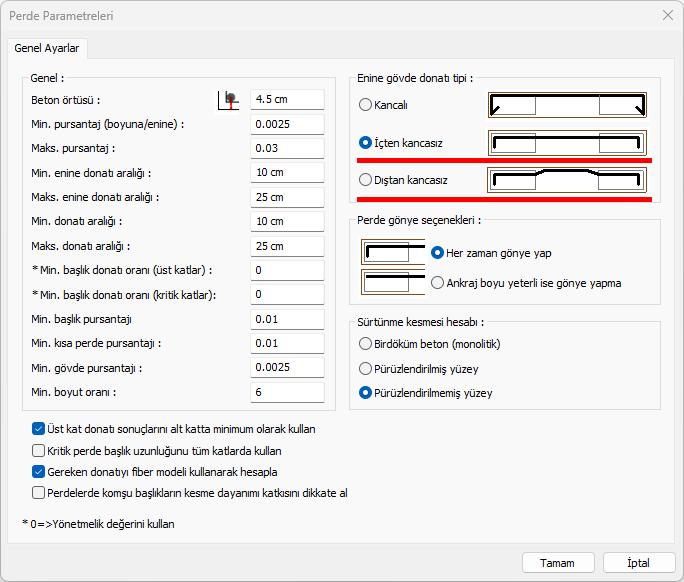Image resolution: width=684 pixels, height=582 pixels.
Task: Click the İptal button
Action: (638, 563)
